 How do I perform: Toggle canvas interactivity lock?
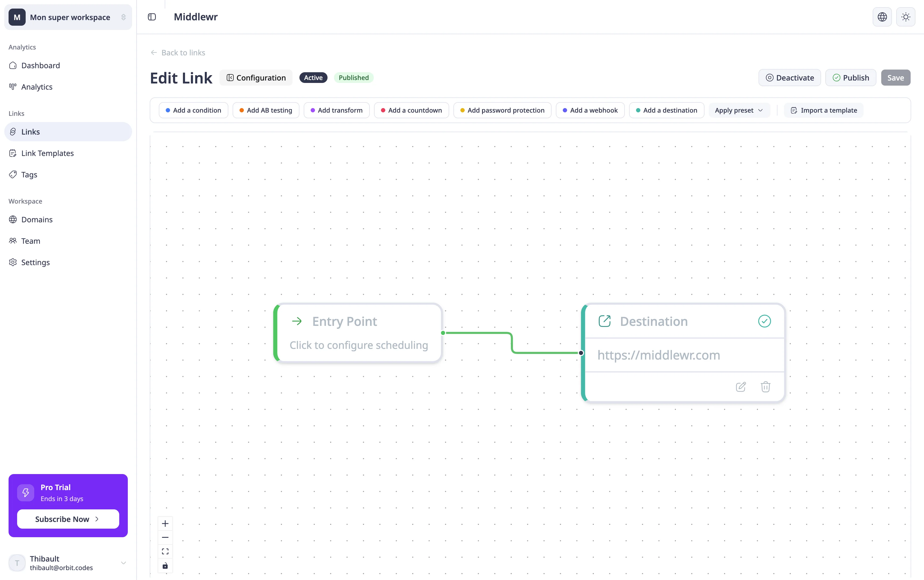(x=165, y=566)
